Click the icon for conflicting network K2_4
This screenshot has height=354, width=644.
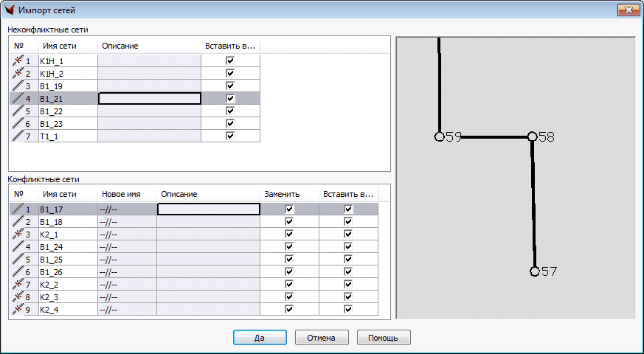click(17, 309)
